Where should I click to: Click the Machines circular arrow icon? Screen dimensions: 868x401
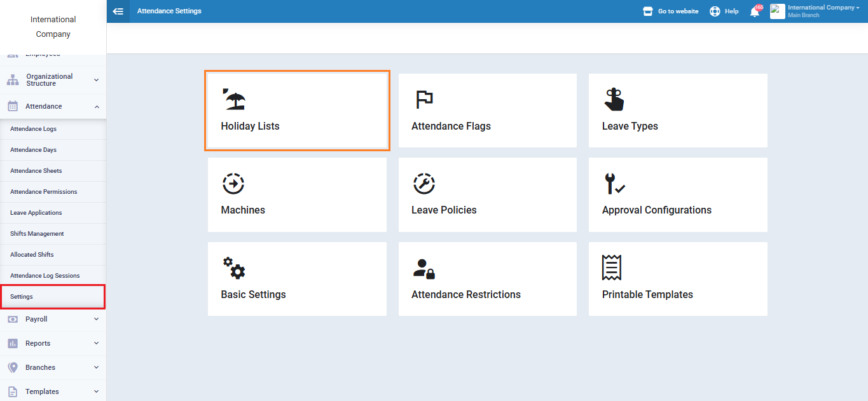[233, 184]
